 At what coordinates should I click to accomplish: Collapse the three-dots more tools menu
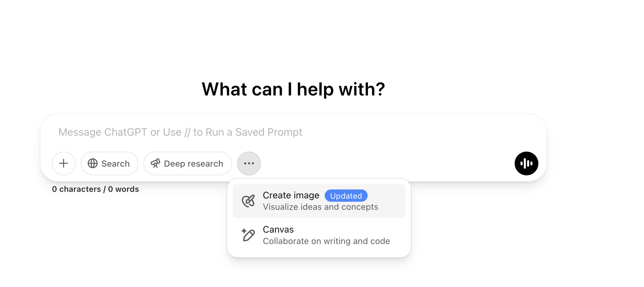coord(249,163)
